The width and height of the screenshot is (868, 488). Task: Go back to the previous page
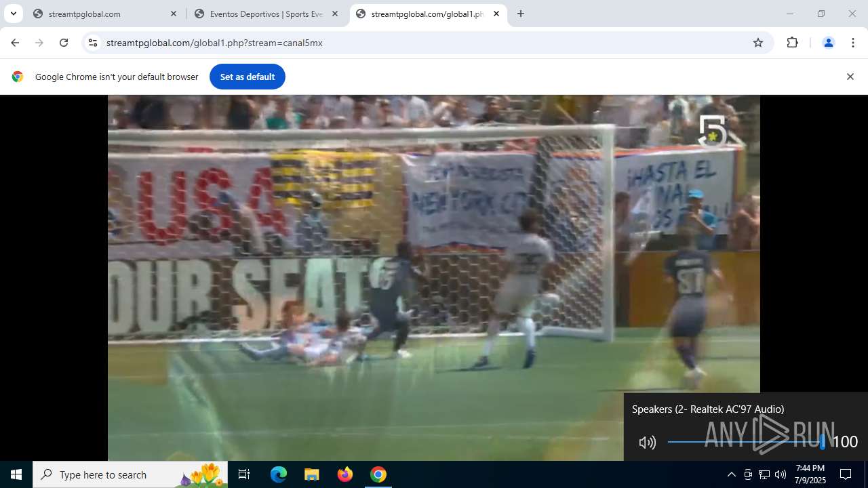[x=15, y=43]
